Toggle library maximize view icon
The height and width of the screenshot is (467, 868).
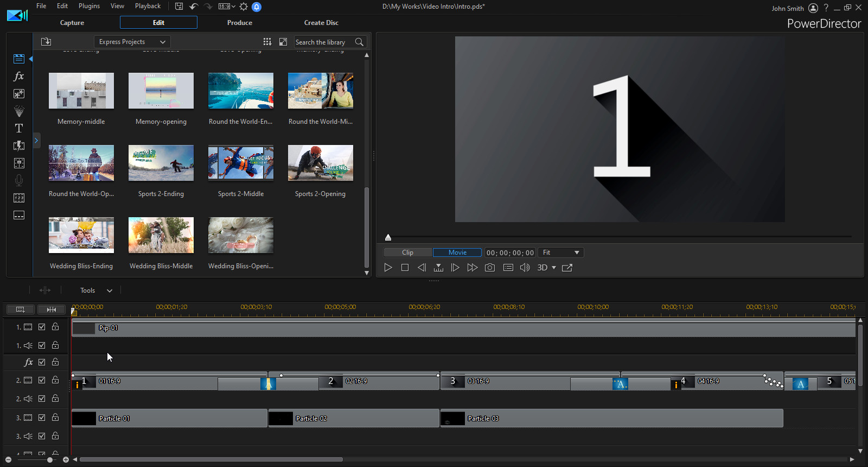pyautogui.click(x=283, y=42)
